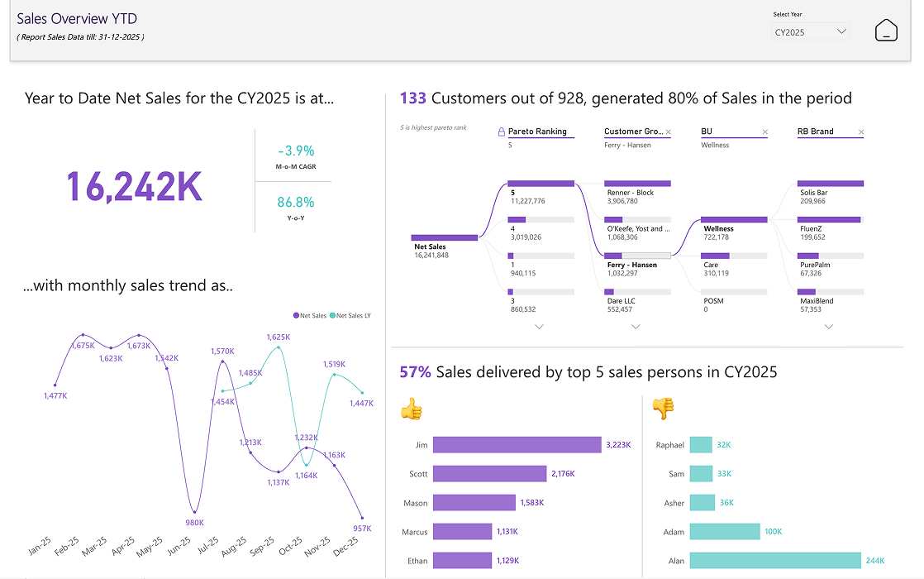Viewport: 924px width, 579px height.
Task: Click Adam's sales bar
Action: [x=725, y=531]
